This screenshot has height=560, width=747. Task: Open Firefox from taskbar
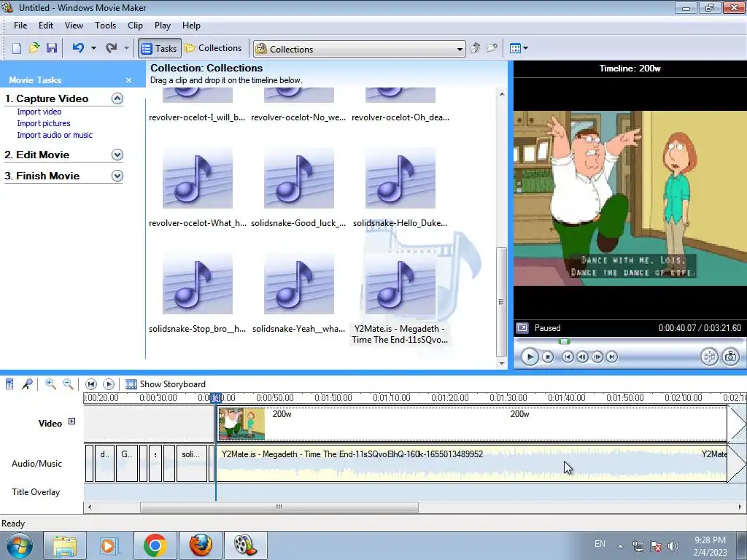tap(201, 545)
